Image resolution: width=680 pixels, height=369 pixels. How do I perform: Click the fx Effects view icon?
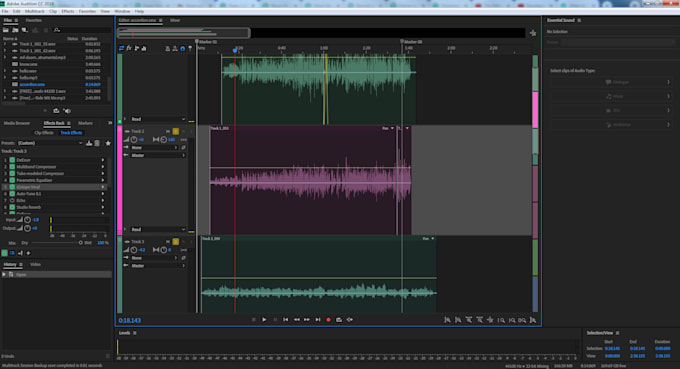click(129, 48)
